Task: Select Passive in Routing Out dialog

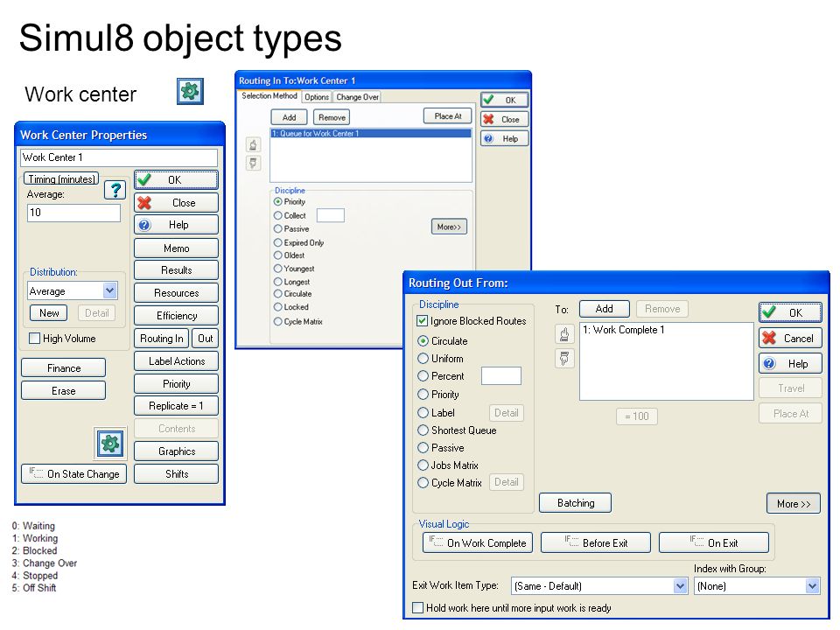Action: [x=423, y=448]
